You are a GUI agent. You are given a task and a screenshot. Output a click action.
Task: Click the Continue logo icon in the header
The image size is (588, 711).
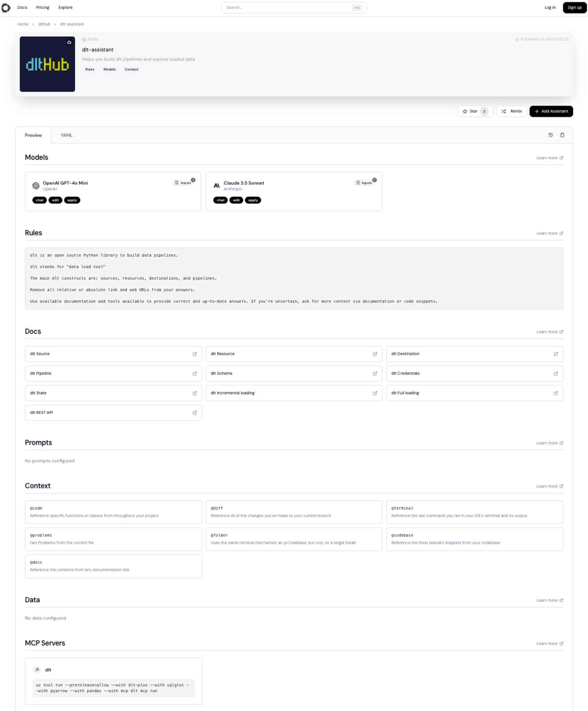[6, 7]
